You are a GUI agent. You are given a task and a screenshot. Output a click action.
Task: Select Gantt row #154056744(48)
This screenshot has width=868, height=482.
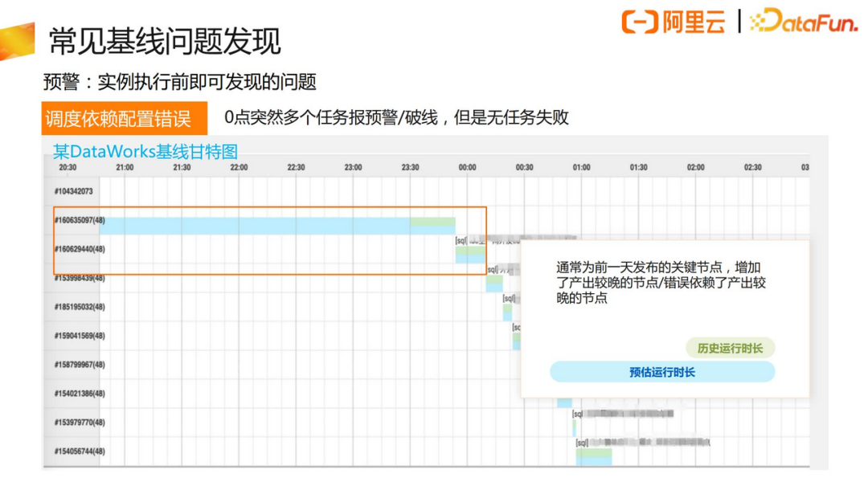(79, 451)
